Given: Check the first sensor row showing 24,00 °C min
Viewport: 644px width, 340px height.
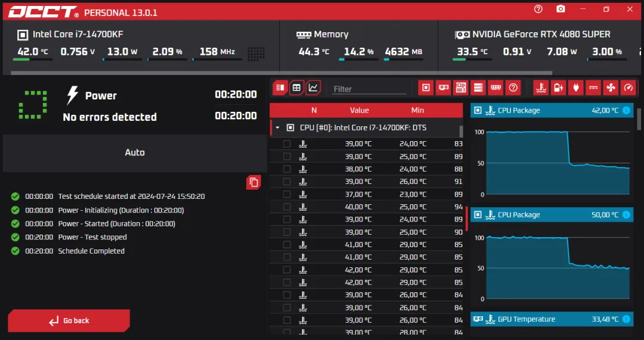Looking at the screenshot, I should pyautogui.click(x=287, y=144).
